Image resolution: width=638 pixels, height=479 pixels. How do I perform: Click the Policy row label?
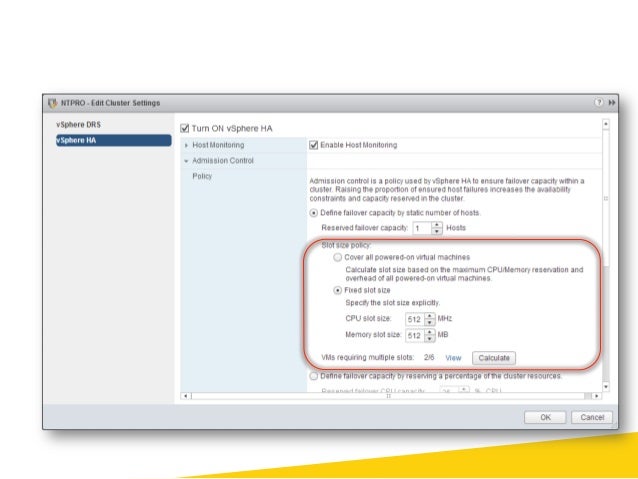(202, 176)
